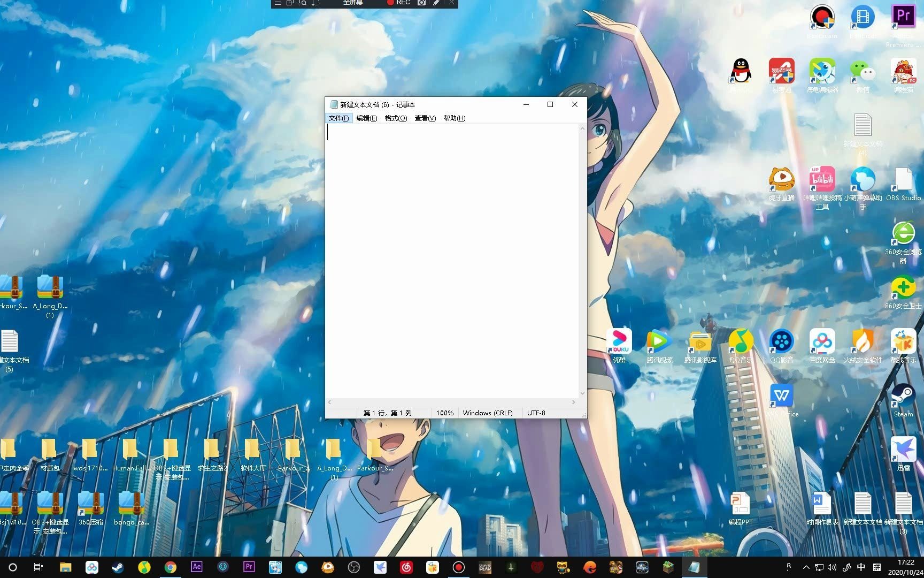Open the 微信 WeChat desktop icon
The height and width of the screenshot is (578, 924).
pos(863,75)
